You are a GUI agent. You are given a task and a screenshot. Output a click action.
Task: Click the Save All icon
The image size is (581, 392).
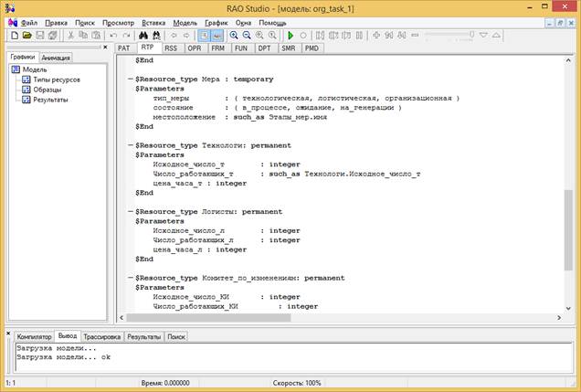[53, 36]
